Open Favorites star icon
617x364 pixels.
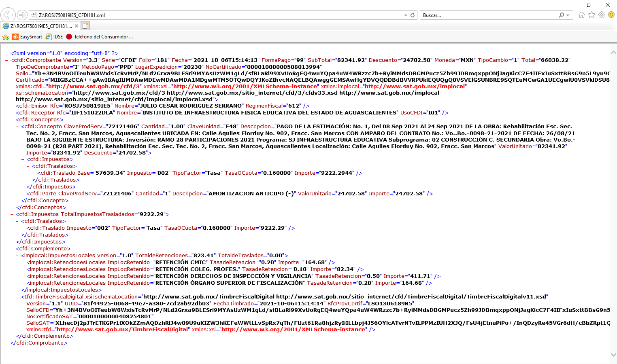click(x=591, y=15)
